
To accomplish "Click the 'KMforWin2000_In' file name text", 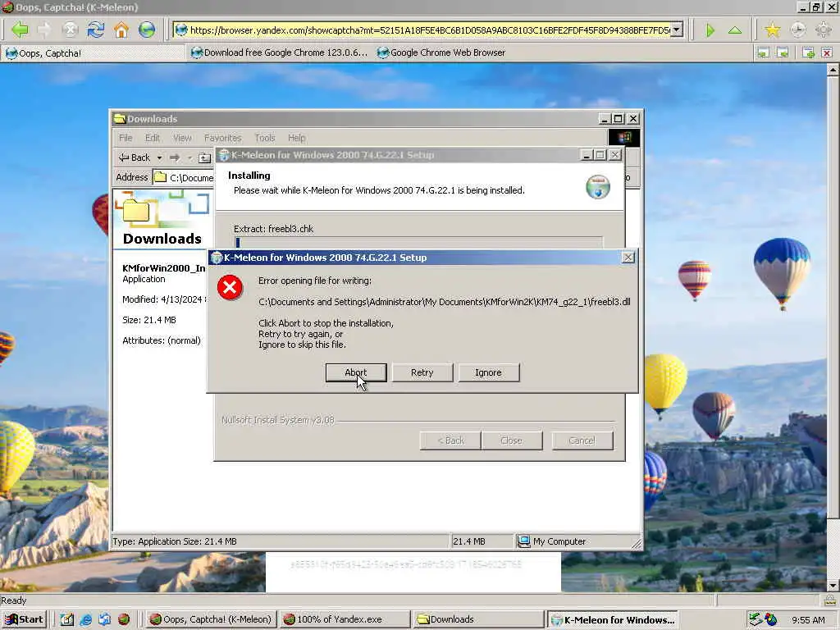I will pyautogui.click(x=164, y=268).
